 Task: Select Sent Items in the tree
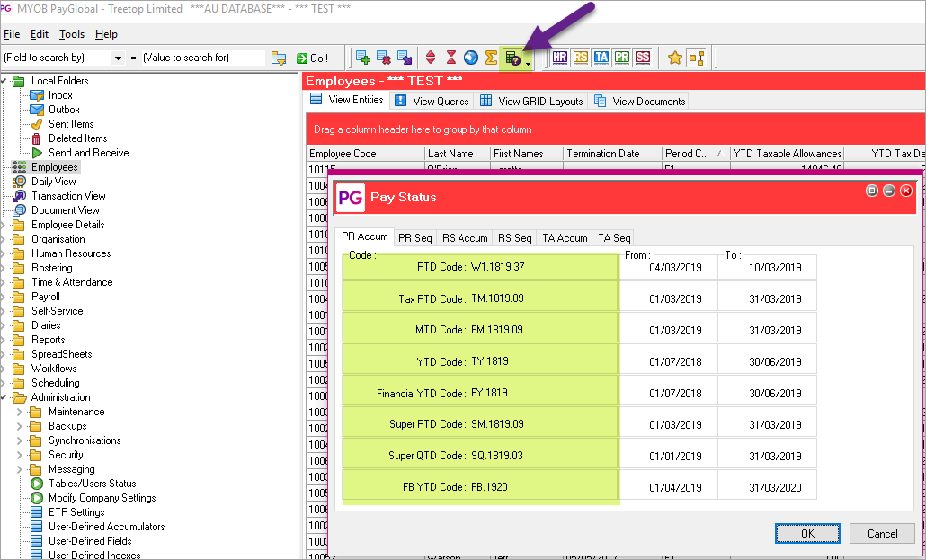click(71, 124)
